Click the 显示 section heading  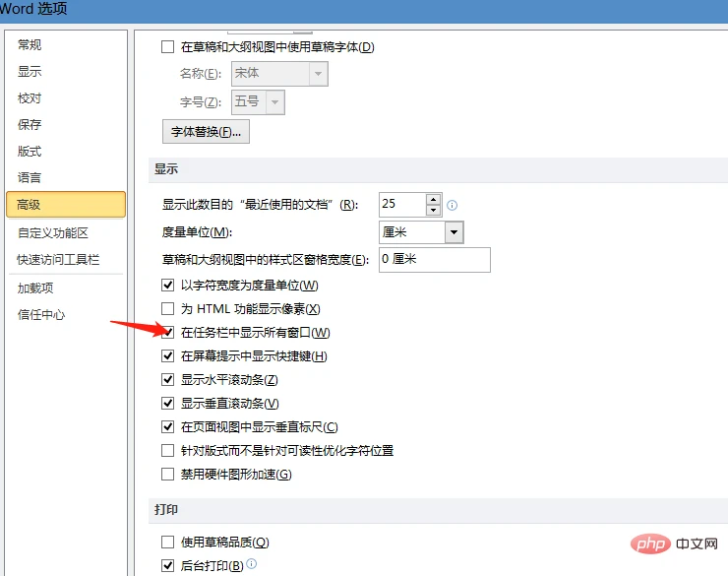(x=166, y=169)
